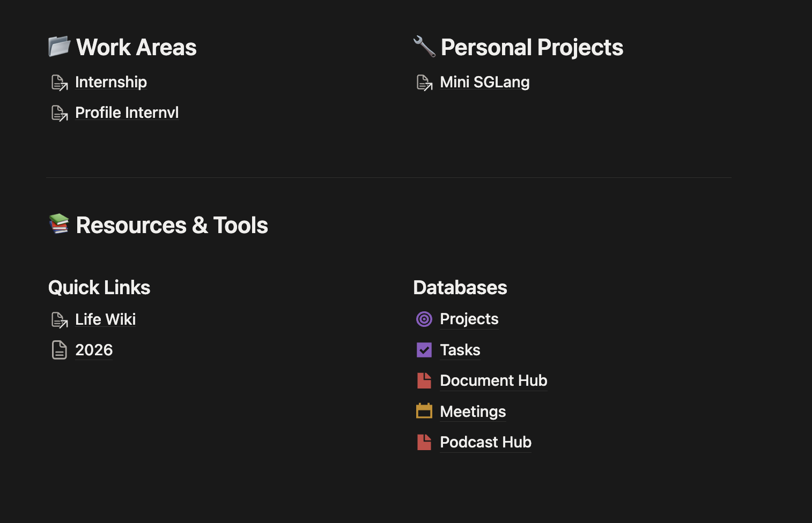Click the linked-page icon beside Life Wiki
Viewport: 812px width, 523px height.
point(59,319)
